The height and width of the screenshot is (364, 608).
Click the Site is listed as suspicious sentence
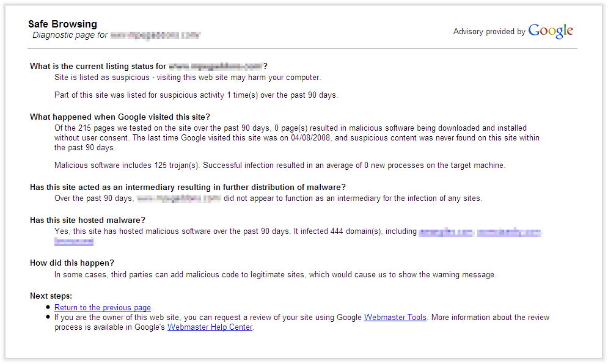[x=188, y=77]
